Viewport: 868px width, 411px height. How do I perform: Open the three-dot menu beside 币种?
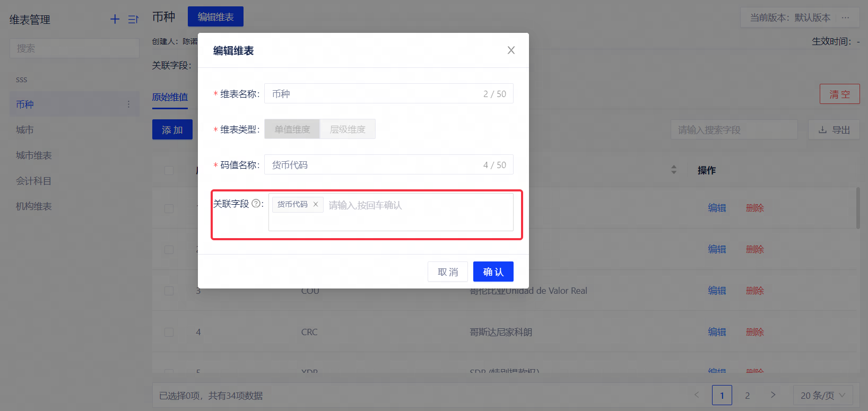click(x=128, y=104)
